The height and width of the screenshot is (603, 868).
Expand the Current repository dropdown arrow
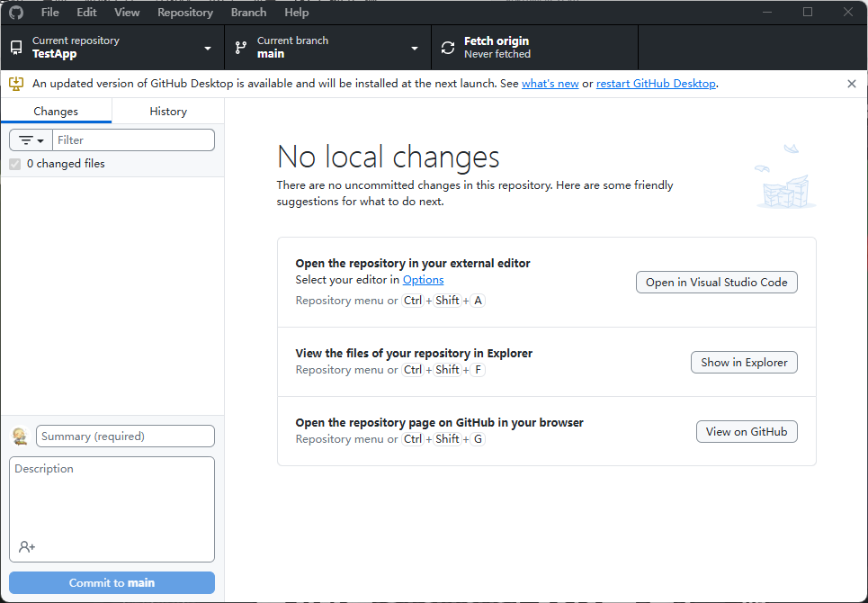(208, 49)
